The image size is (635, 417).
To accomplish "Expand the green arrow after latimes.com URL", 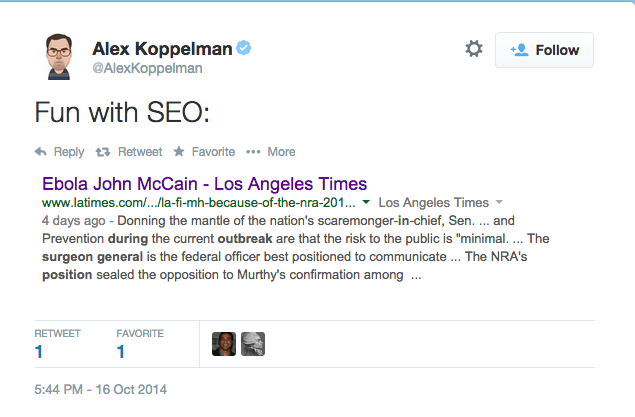I will click(366, 202).
